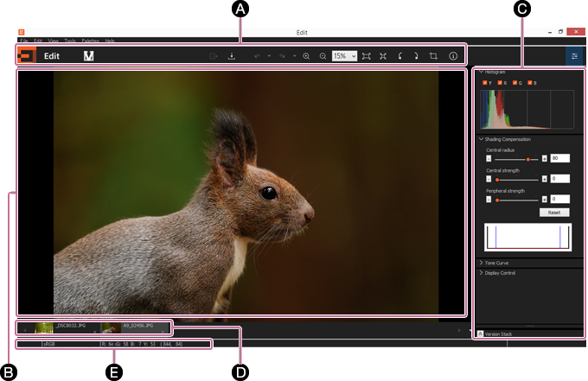
Task: Select the crop tool icon
Action: pos(433,56)
